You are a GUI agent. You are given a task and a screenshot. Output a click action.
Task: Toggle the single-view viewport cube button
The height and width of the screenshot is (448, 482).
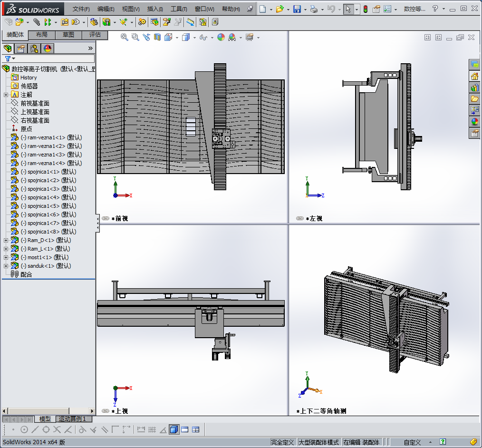tap(174, 429)
